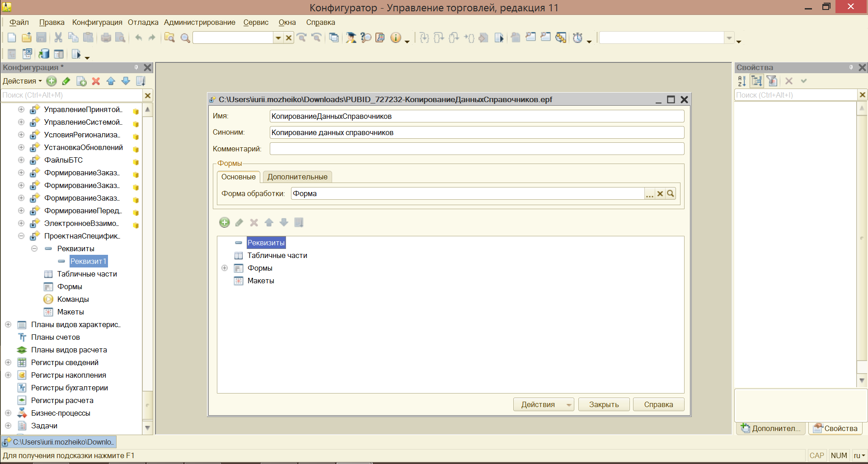Click the magnifier icon beside Форма обработки field
This screenshot has width=868, height=464.
(x=671, y=194)
